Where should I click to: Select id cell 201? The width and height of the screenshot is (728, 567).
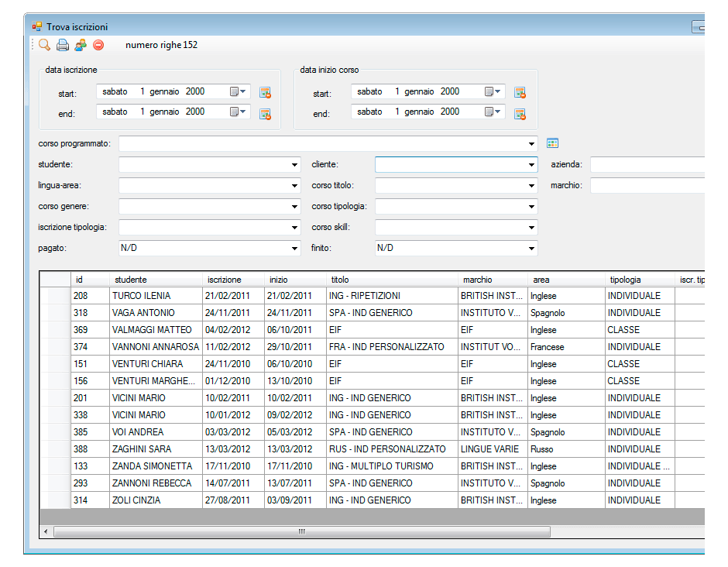tap(90, 398)
